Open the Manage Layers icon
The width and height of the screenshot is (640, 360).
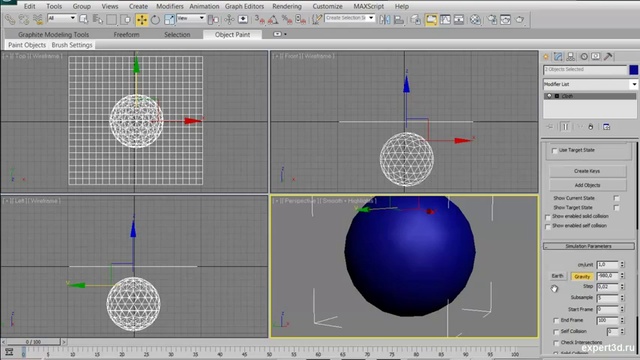[416, 19]
